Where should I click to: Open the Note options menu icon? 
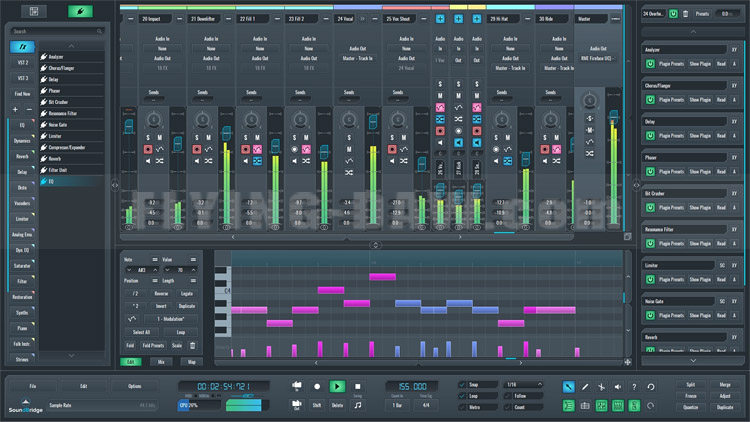pyautogui.click(x=154, y=259)
